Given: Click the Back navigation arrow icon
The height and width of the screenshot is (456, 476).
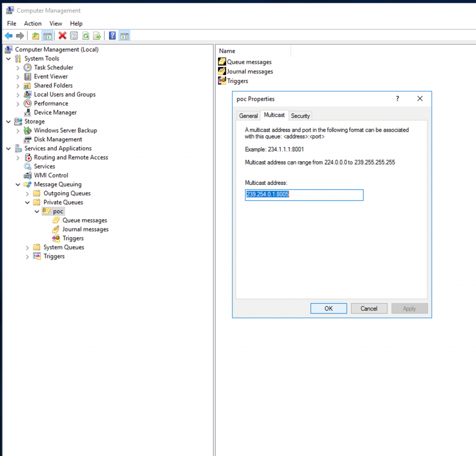Looking at the screenshot, I should coord(8,36).
